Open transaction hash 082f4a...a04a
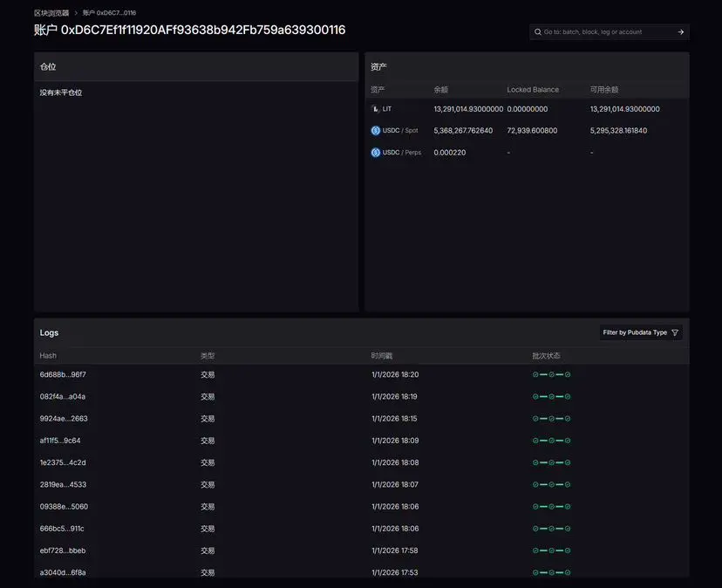The width and height of the screenshot is (722, 588). coord(63,397)
